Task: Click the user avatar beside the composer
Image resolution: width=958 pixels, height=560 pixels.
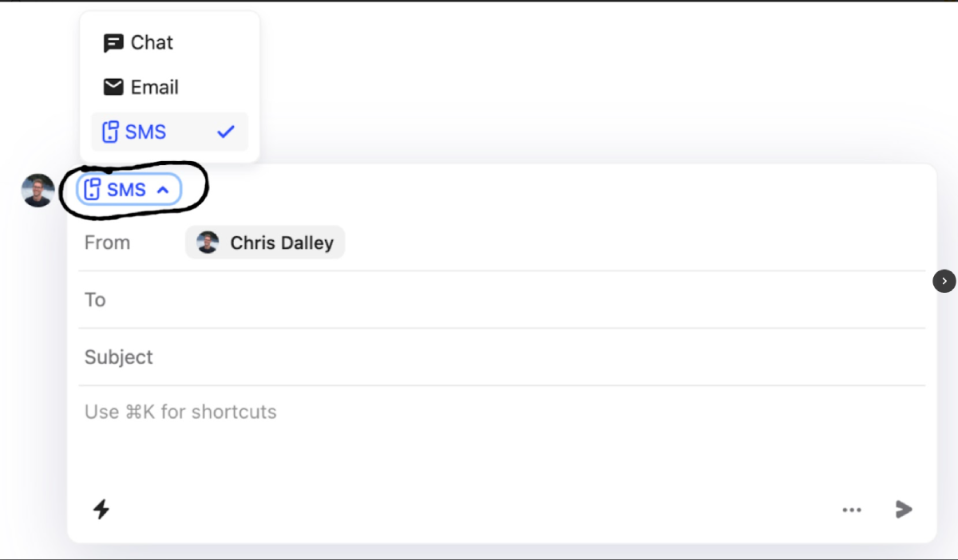Action: tap(38, 191)
